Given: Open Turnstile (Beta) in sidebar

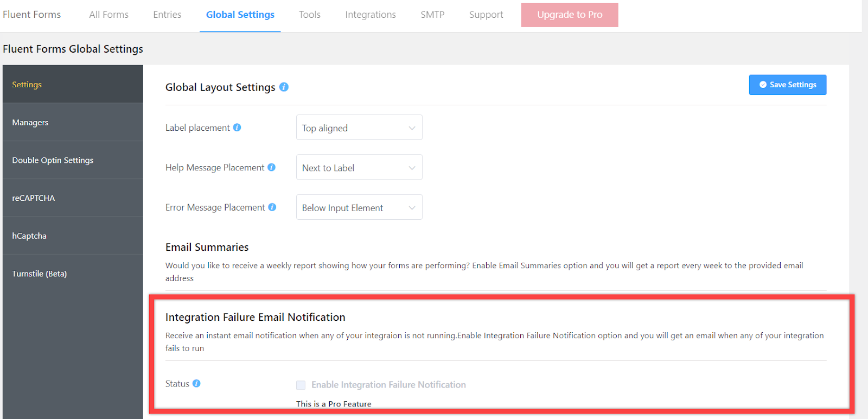Looking at the screenshot, I should pos(73,274).
